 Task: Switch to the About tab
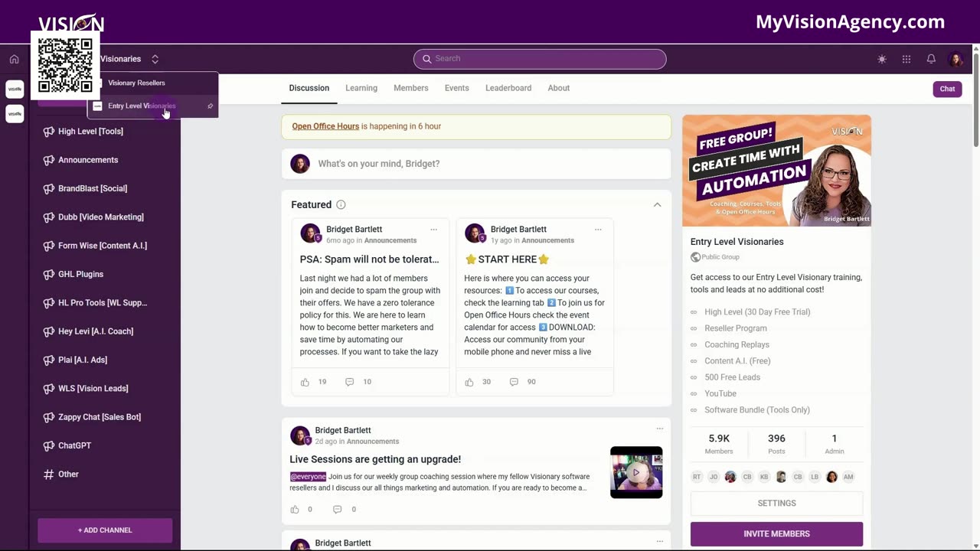(x=559, y=88)
